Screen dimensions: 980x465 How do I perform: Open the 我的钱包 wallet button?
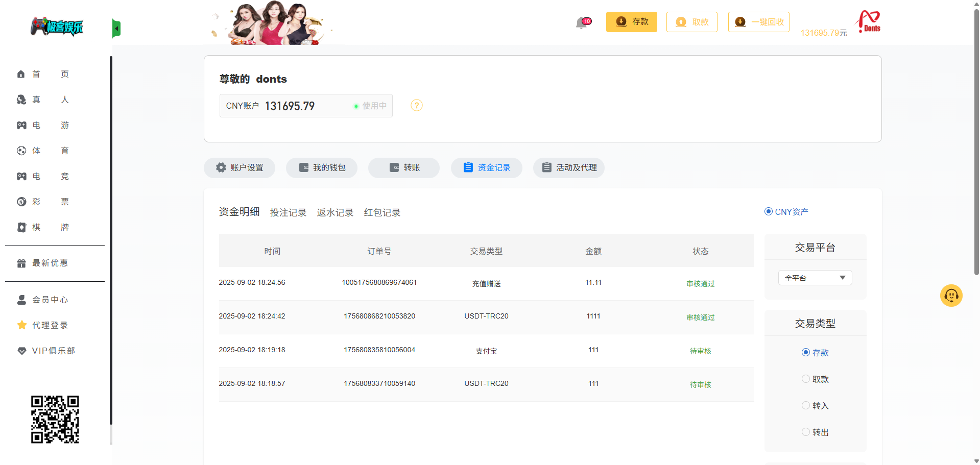pos(322,168)
